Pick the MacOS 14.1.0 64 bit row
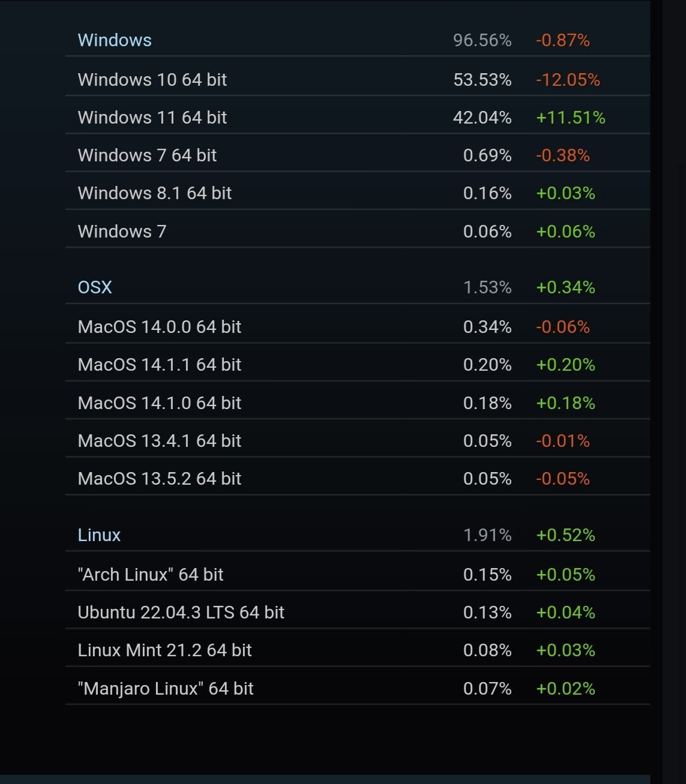 pyautogui.click(x=159, y=403)
